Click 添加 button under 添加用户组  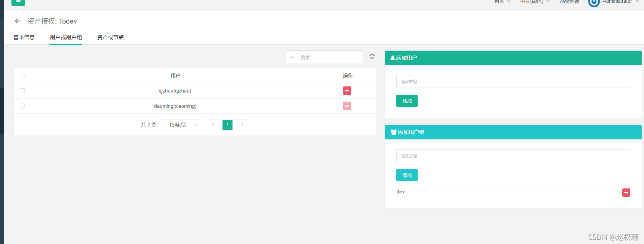click(x=407, y=175)
